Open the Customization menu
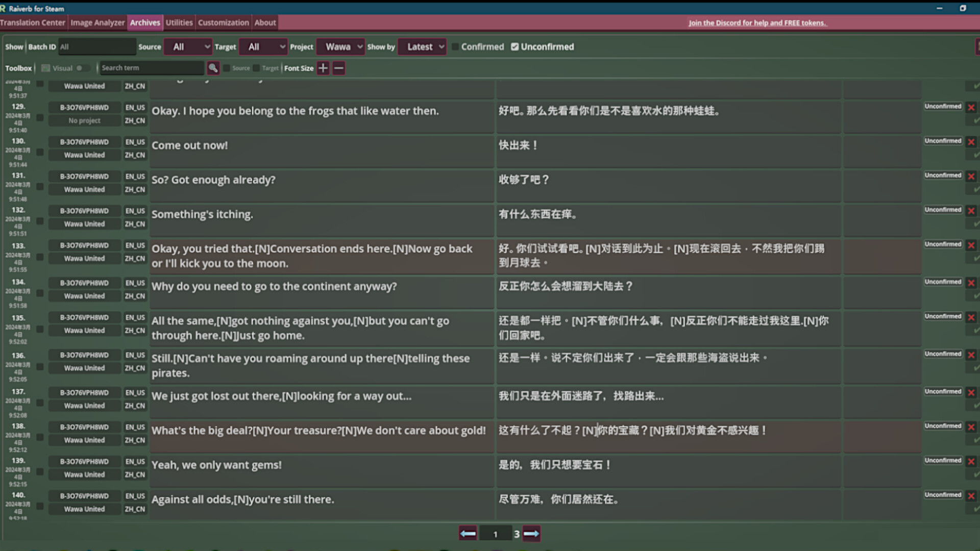Image resolution: width=980 pixels, height=551 pixels. 223,22
